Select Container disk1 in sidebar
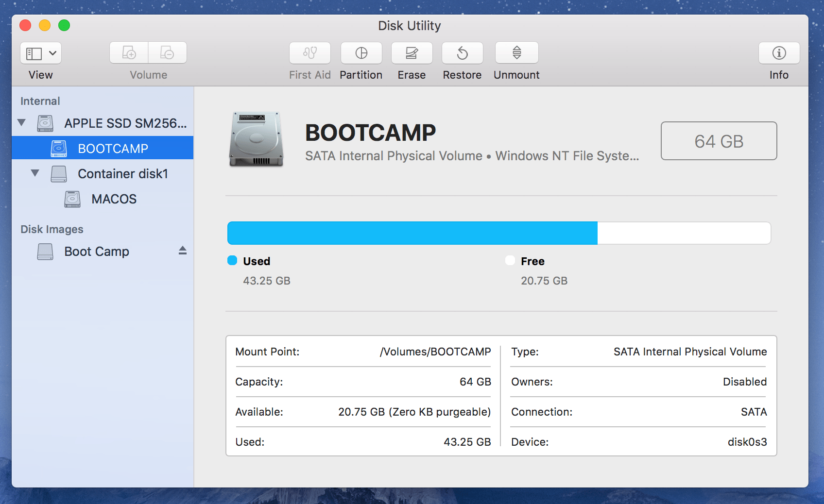The height and width of the screenshot is (504, 824). tap(103, 174)
